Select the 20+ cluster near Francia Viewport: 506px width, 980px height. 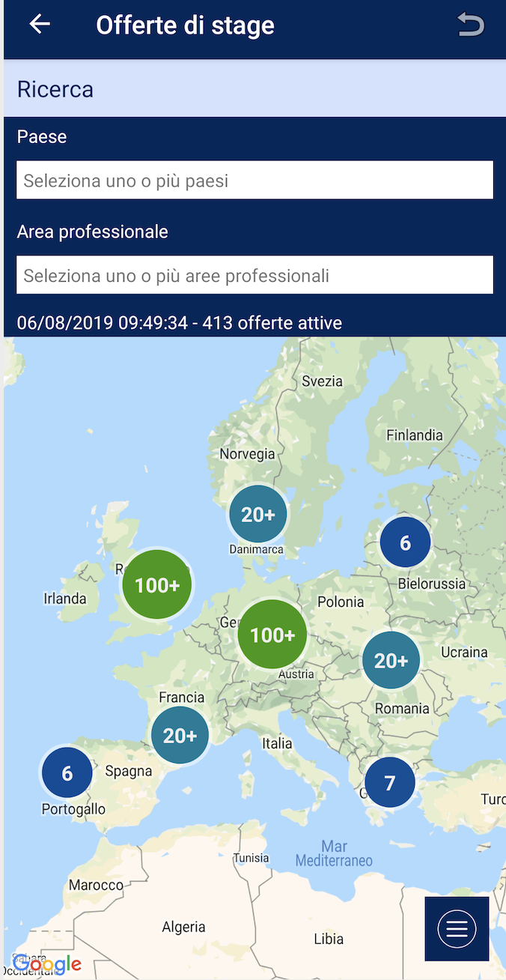[x=180, y=735]
